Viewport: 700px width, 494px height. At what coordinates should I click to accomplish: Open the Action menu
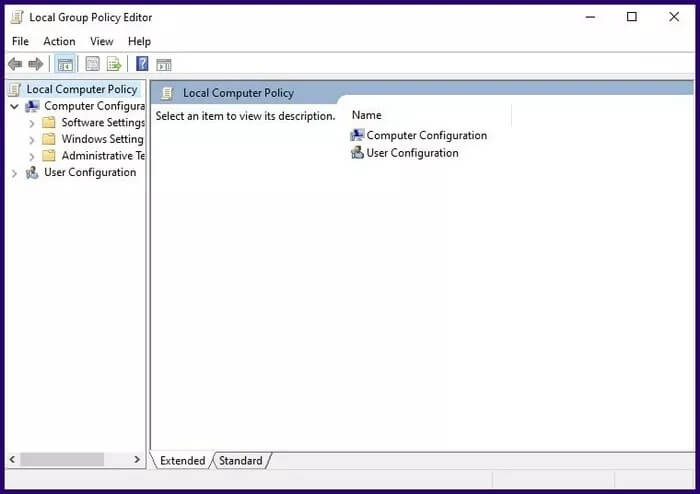tap(59, 42)
